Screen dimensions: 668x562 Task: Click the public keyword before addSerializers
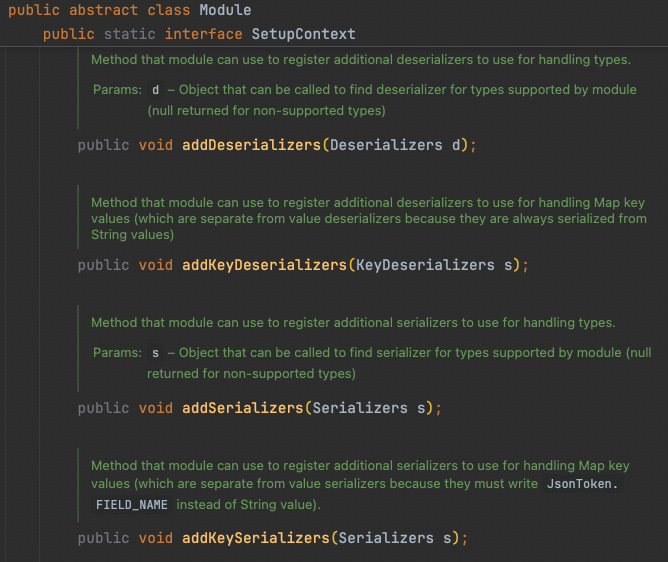(103, 408)
